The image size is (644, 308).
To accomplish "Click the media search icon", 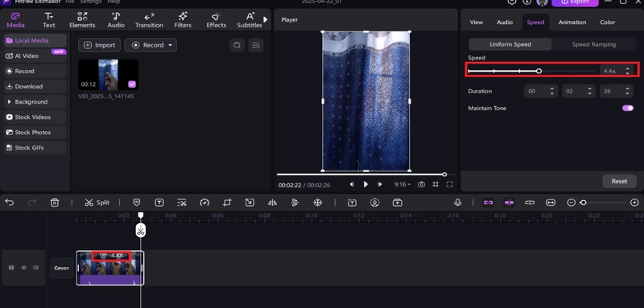I will click(x=237, y=45).
